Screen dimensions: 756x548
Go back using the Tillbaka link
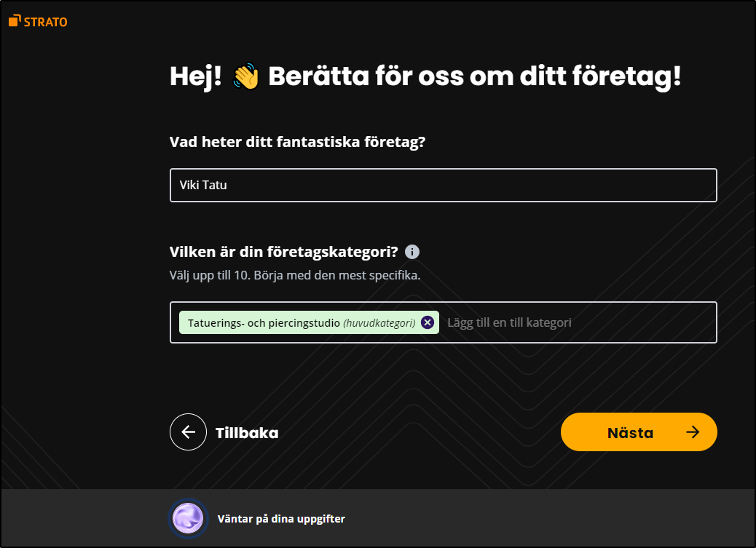pyautogui.click(x=245, y=432)
